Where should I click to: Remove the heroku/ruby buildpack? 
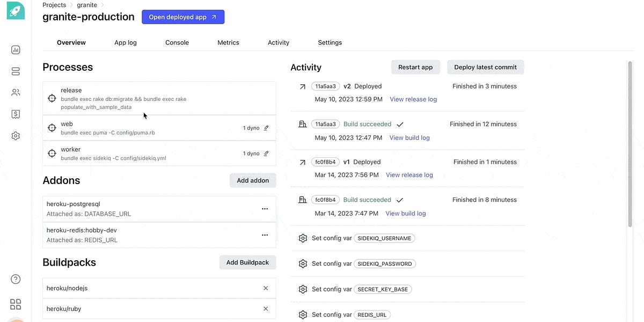click(x=266, y=309)
